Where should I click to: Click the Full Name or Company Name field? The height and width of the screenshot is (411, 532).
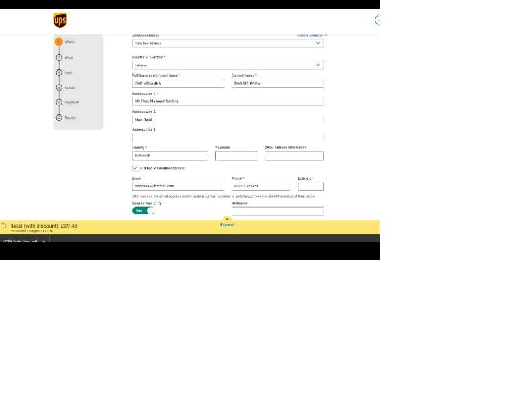click(x=177, y=83)
